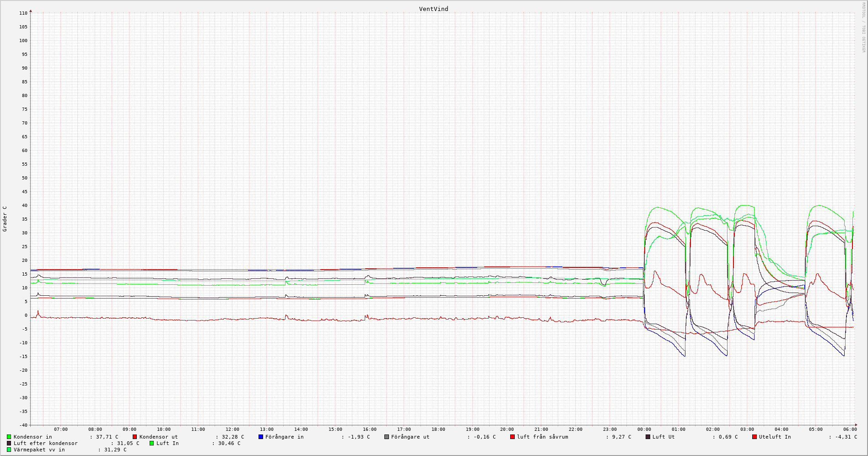This screenshot has height=456, width=868.
Task: Click the 12:00 time axis label
Action: pyautogui.click(x=232, y=429)
